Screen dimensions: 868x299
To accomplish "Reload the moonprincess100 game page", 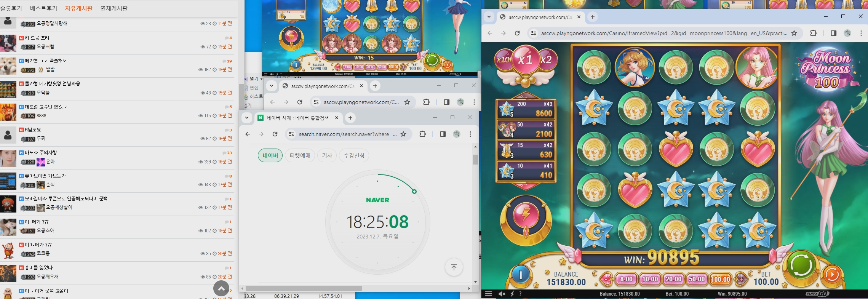I will pos(517,33).
